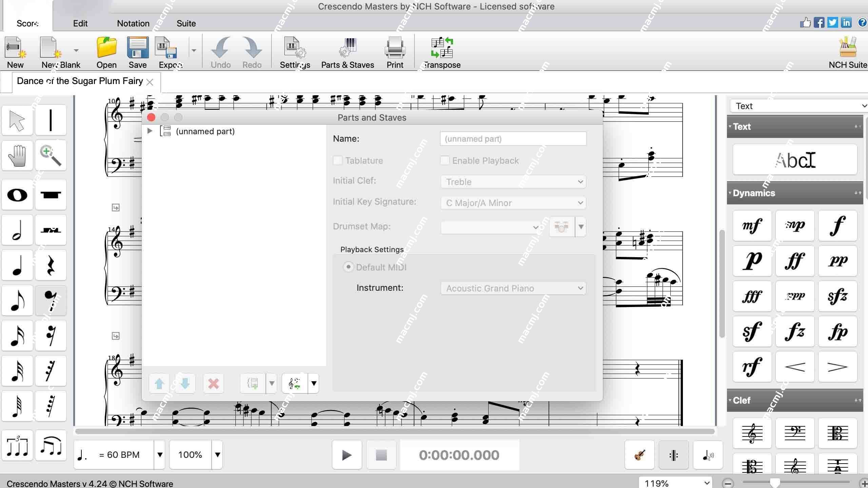Click the Stop playback button

(x=381, y=455)
